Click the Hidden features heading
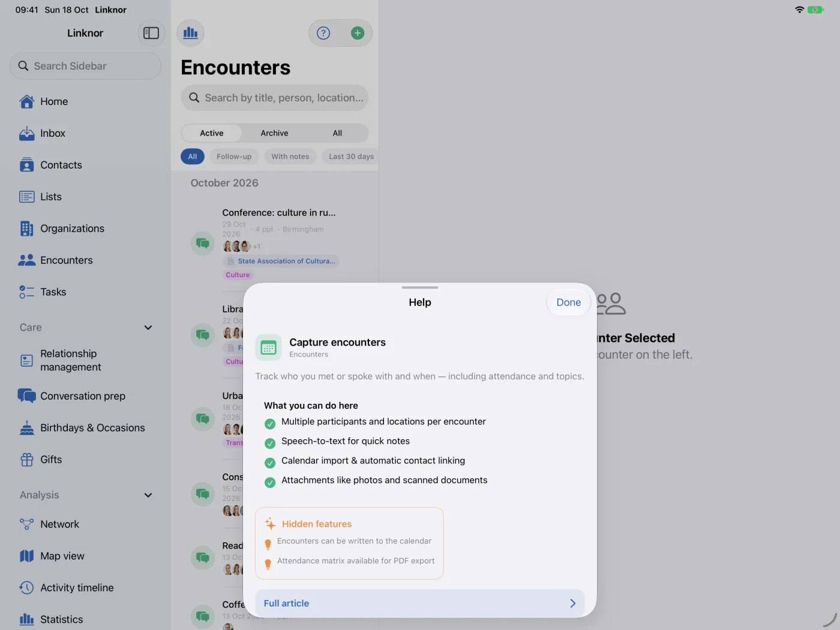 click(317, 524)
